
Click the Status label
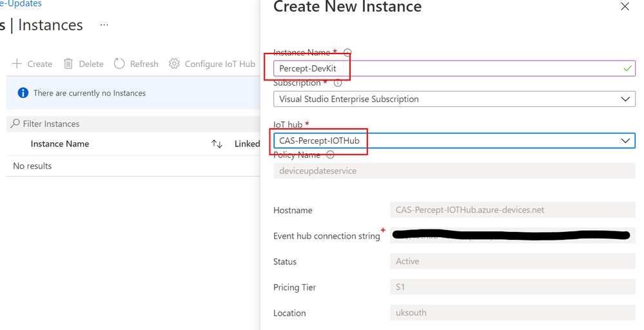pos(285,262)
